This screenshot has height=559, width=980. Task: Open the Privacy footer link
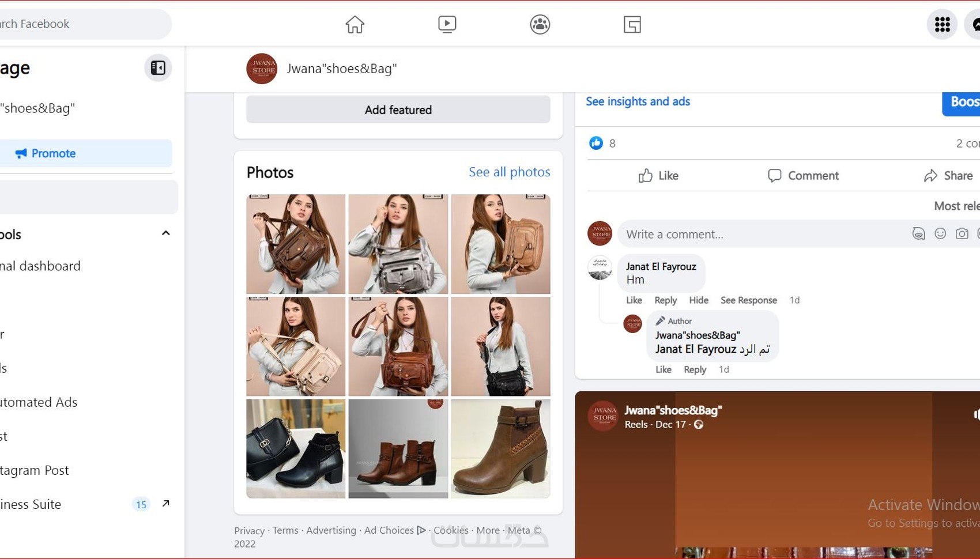coord(249,531)
